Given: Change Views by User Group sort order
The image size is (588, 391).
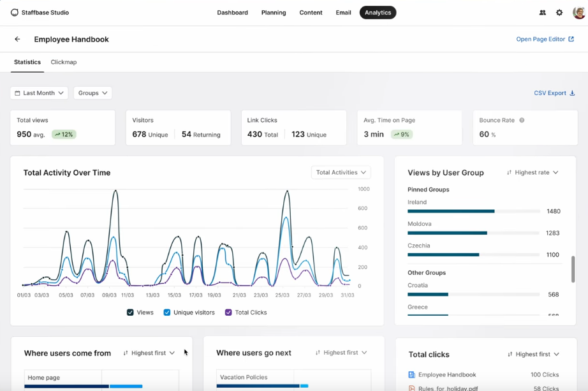Looking at the screenshot, I should [533, 172].
